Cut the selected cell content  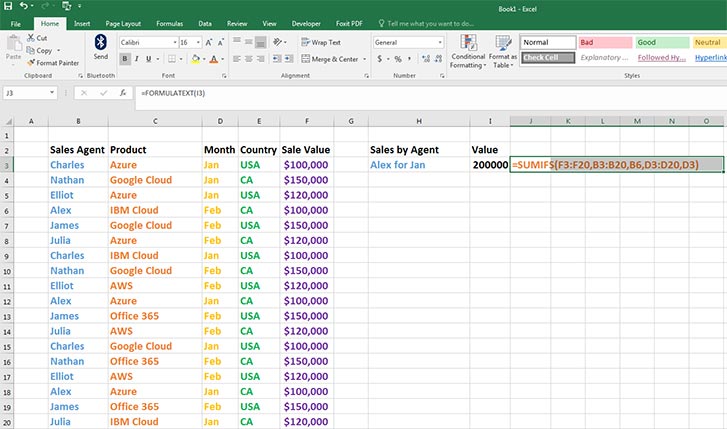[37, 38]
